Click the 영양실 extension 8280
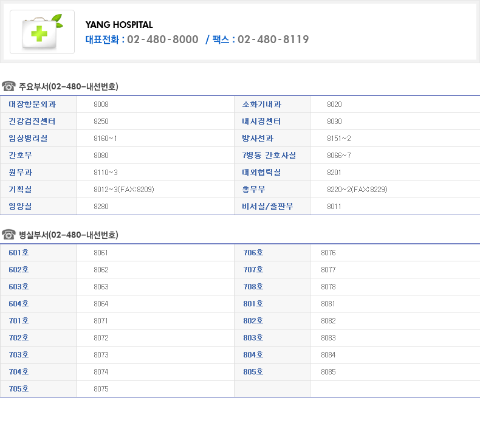The image size is (480, 448). (101, 207)
